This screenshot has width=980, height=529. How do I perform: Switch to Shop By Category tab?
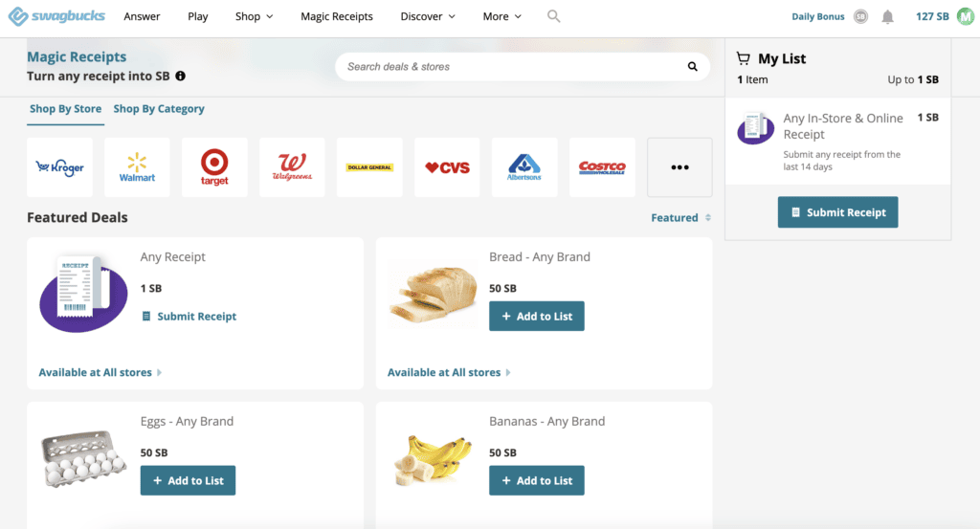[159, 109]
